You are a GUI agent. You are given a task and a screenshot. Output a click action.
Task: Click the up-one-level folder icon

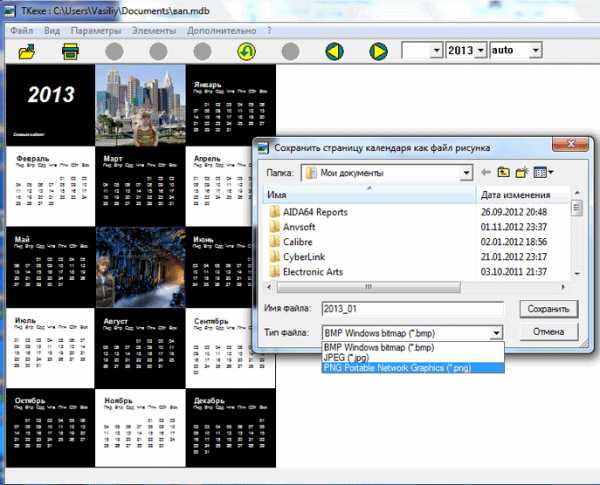[x=505, y=173]
